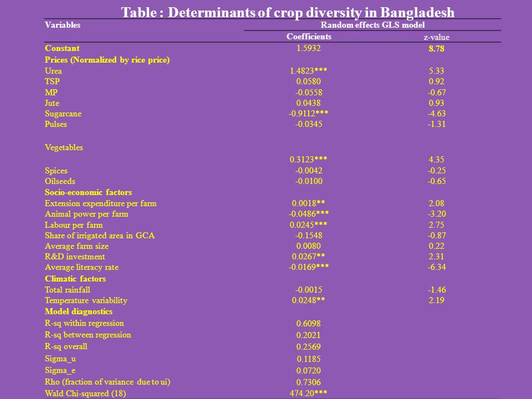Click the 'Random effects GLS model' header
Screen dimensions: 532x399
click(372, 25)
